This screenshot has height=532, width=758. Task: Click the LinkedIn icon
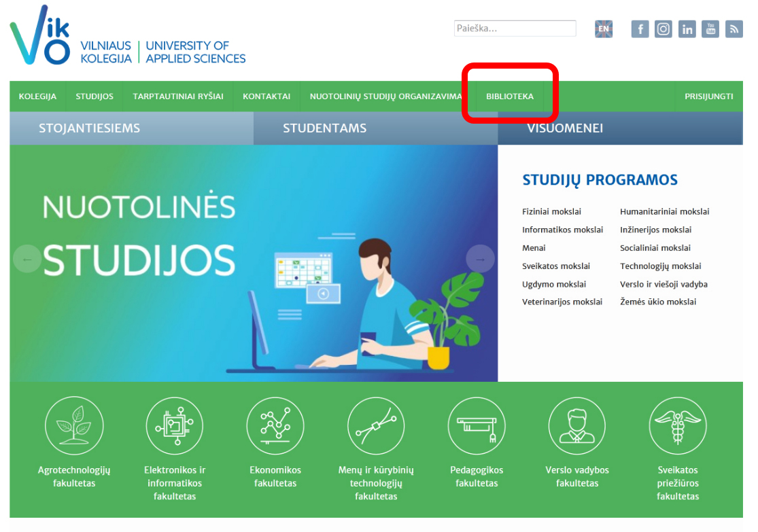pyautogui.click(x=687, y=29)
